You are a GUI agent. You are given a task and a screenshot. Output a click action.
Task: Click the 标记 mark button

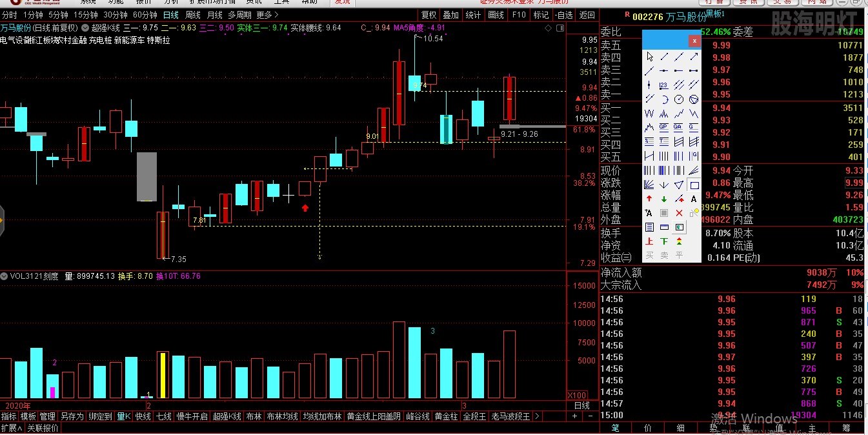point(541,15)
